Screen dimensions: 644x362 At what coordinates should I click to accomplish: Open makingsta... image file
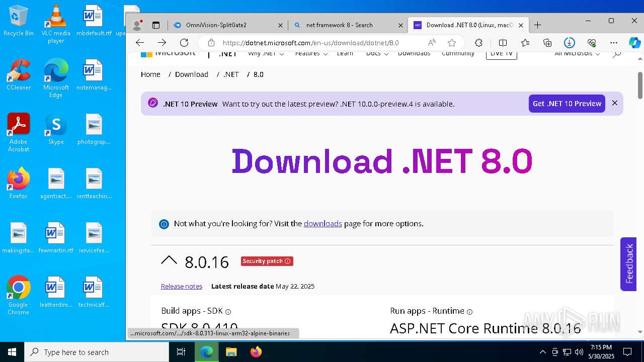point(19,238)
